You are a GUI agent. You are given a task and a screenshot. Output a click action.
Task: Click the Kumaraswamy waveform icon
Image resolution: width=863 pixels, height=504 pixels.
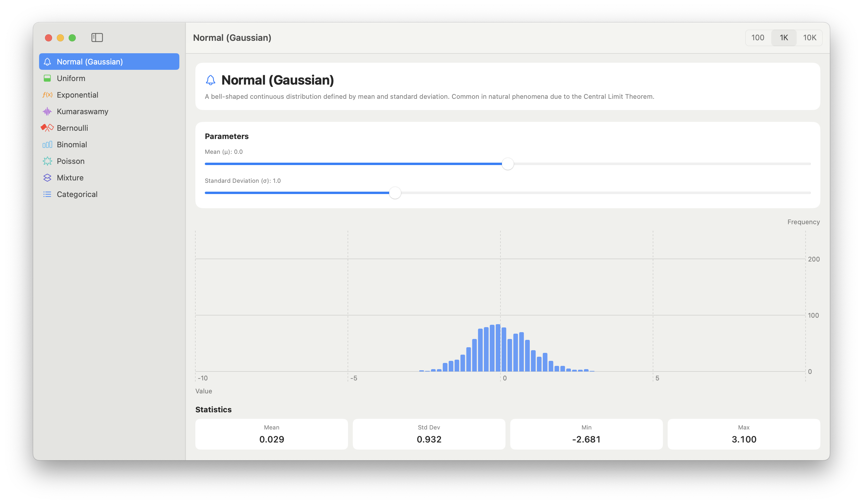click(x=47, y=112)
